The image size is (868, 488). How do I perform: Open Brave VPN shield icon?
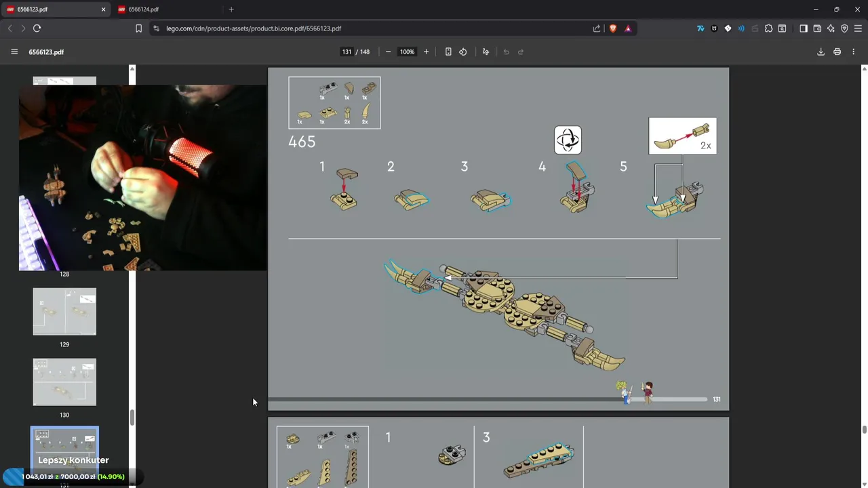point(844,28)
